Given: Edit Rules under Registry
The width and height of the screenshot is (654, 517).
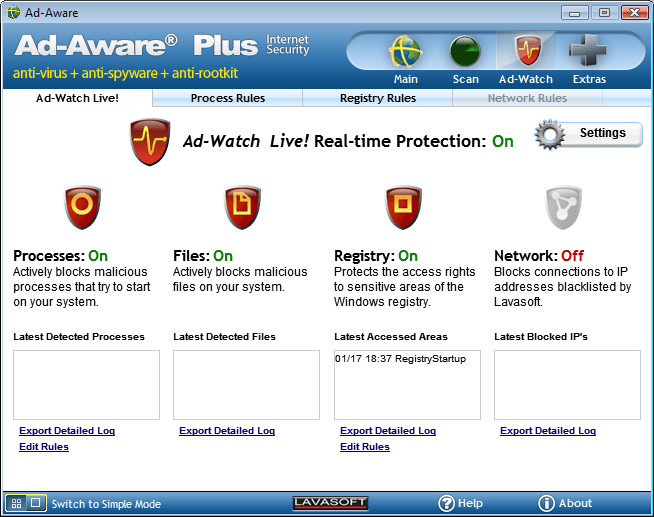Looking at the screenshot, I should pos(365,447).
